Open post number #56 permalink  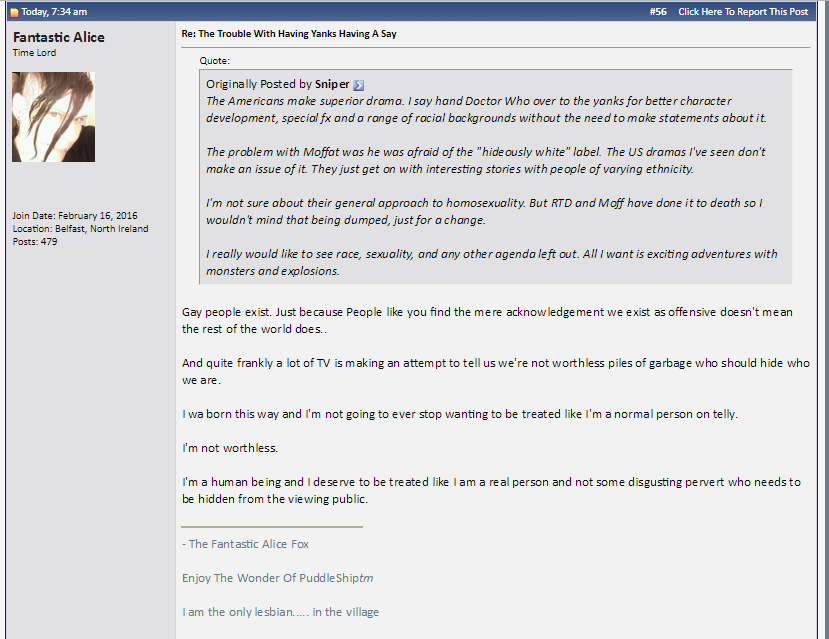tap(658, 12)
